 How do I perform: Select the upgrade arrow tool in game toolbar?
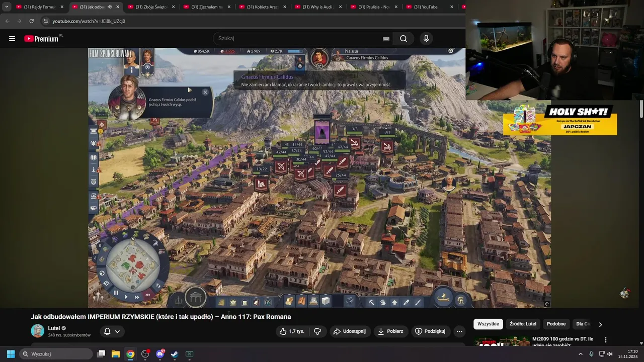[394, 302]
